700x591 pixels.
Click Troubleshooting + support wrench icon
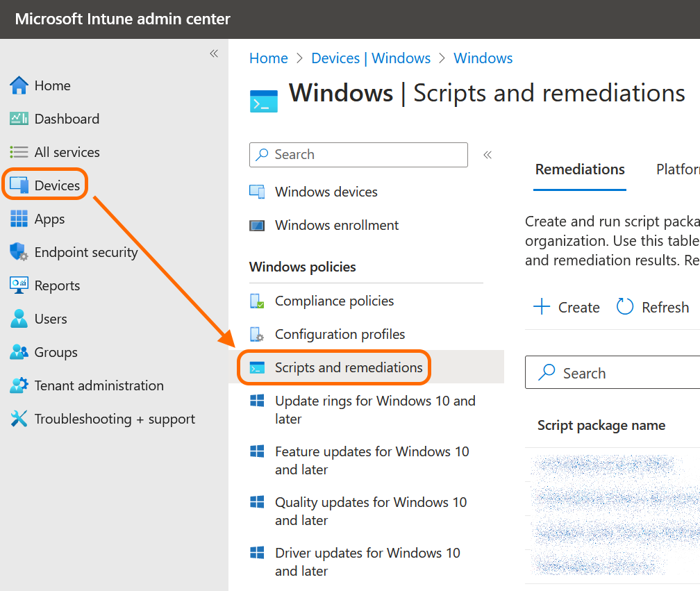[19, 419]
